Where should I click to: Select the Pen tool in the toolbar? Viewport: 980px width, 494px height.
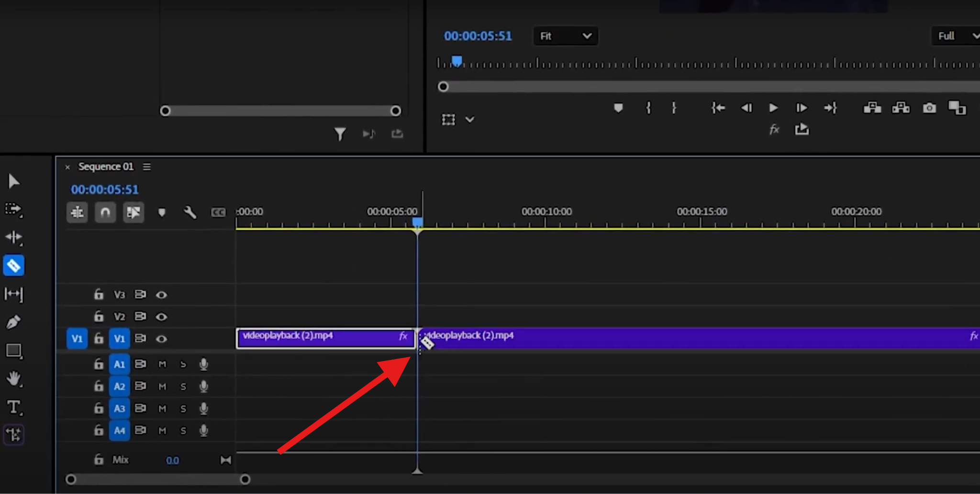pos(13,322)
